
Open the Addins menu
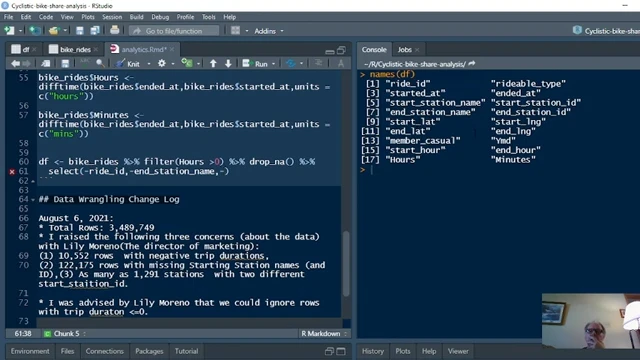(x=269, y=31)
